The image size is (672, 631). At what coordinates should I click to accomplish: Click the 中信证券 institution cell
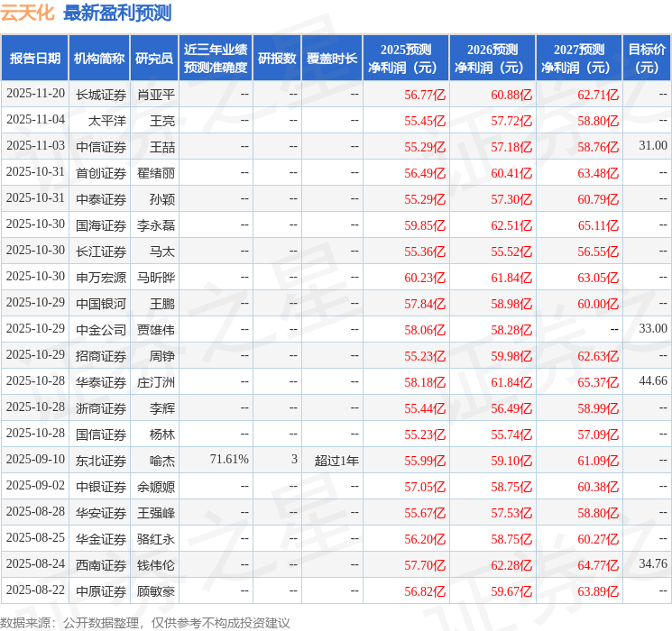click(x=101, y=147)
